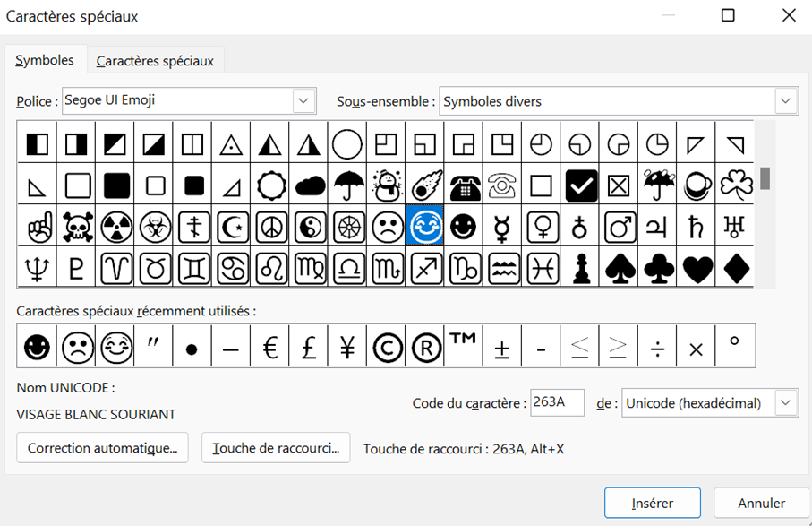Switch to the Symboles tab
This screenshot has width=812, height=526.
(x=45, y=60)
